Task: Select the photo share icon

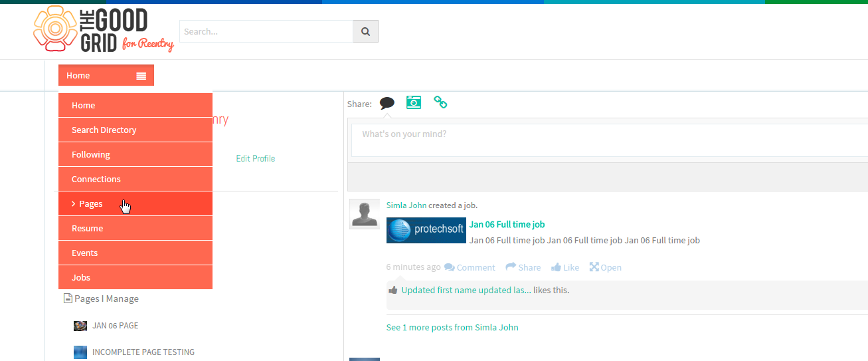Action: pyautogui.click(x=414, y=102)
